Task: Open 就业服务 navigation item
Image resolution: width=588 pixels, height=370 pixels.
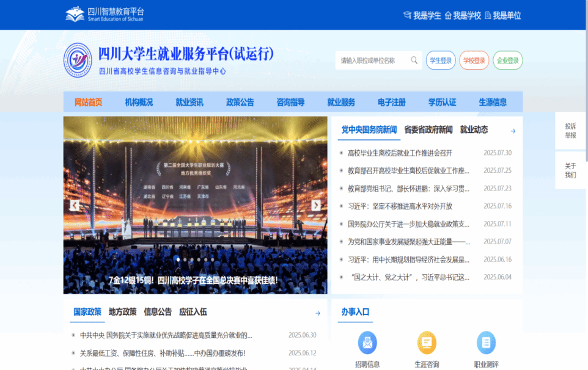Action: pyautogui.click(x=341, y=102)
